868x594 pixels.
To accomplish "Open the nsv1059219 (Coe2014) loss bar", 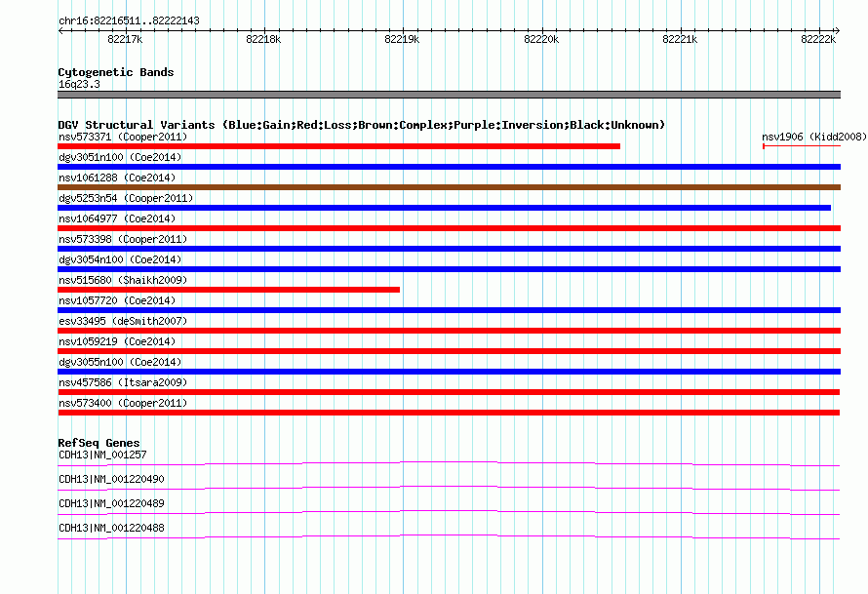I will coord(449,351).
